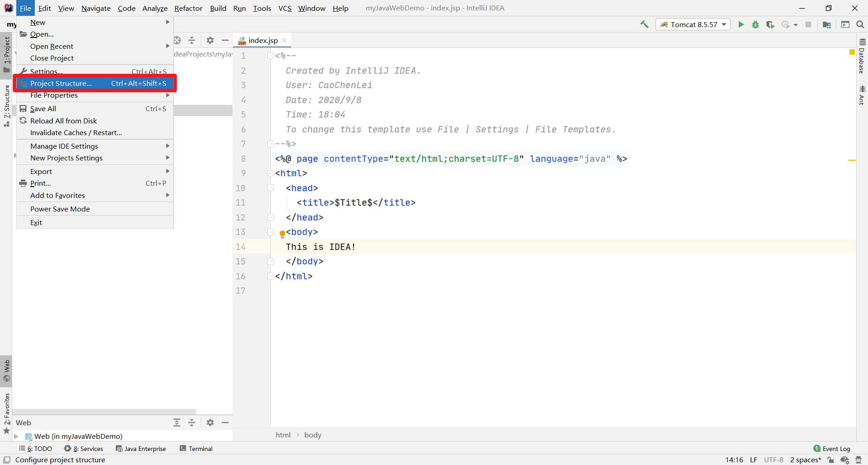Image resolution: width=868 pixels, height=465 pixels.
Task: Close the index.jsp tab
Action: pos(284,40)
